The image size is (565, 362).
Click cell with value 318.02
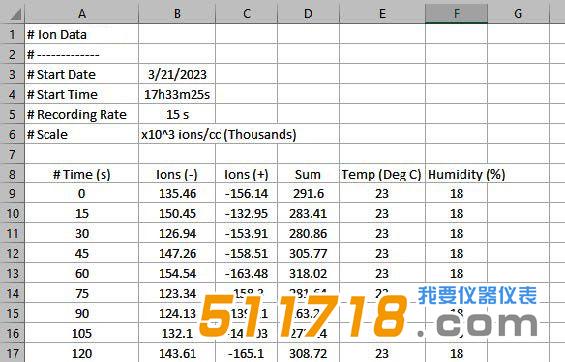point(308,273)
